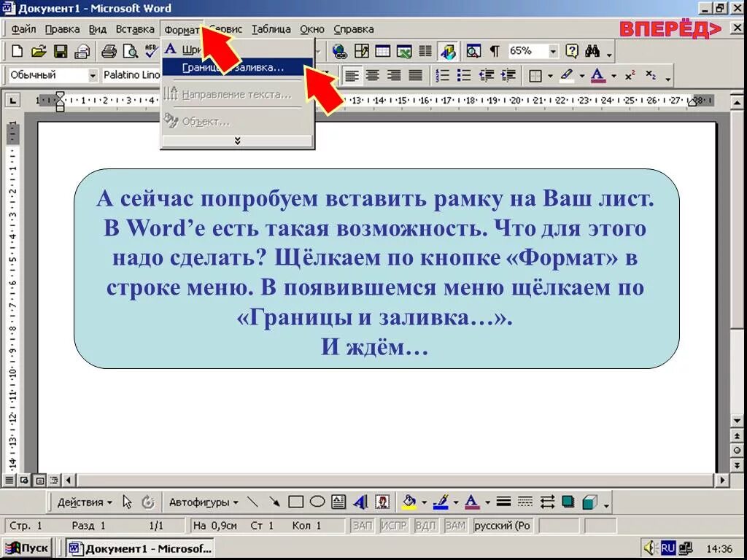The image size is (747, 560).
Task: Open the zoom 65% dropdown
Action: 553,51
